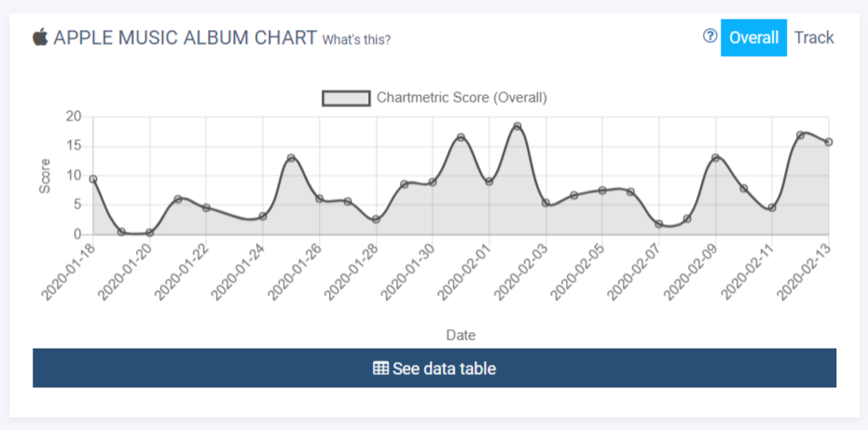Click the Apple logo icon
The width and height of the screenshot is (868, 430).
point(40,37)
